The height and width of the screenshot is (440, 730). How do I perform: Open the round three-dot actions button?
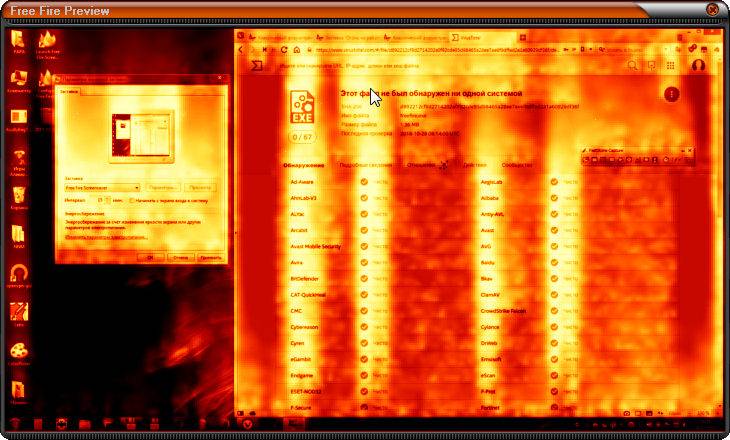point(671,95)
